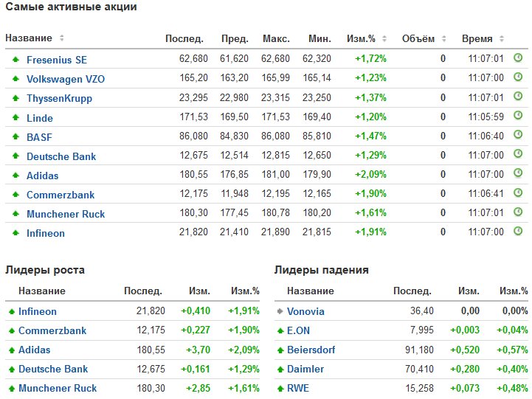This screenshot has width=532, height=399.
Task: Click the clock icon in Adidas row
Action: tap(518, 175)
